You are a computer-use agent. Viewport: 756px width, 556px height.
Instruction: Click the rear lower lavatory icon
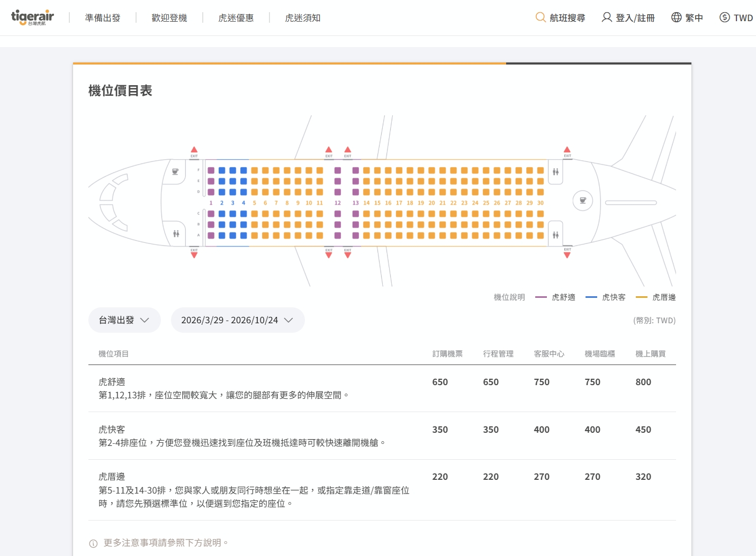[x=555, y=235]
